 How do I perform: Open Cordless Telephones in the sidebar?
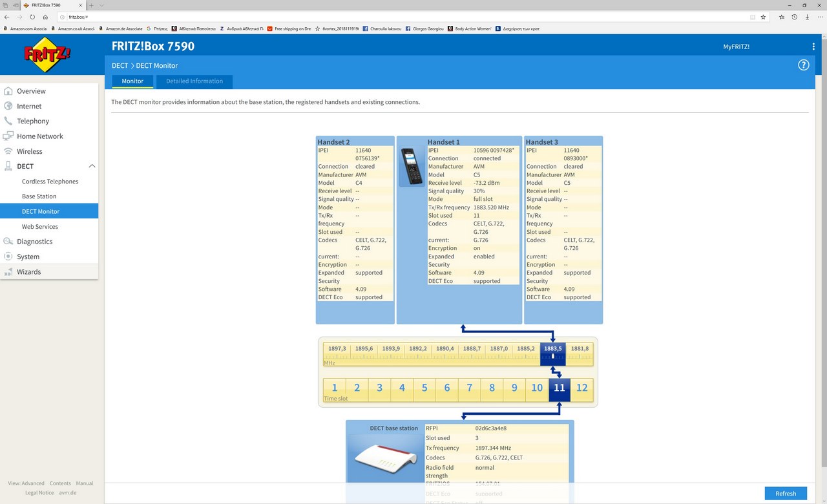click(x=50, y=182)
